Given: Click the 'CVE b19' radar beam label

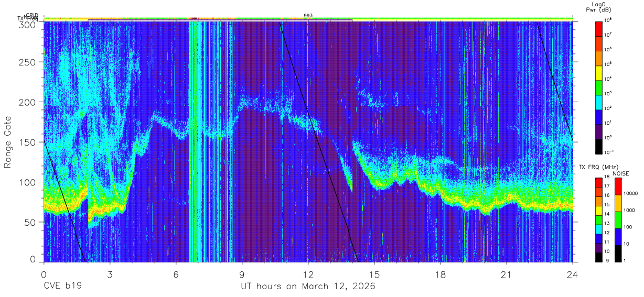Looking at the screenshot, I should pyautogui.click(x=62, y=287).
